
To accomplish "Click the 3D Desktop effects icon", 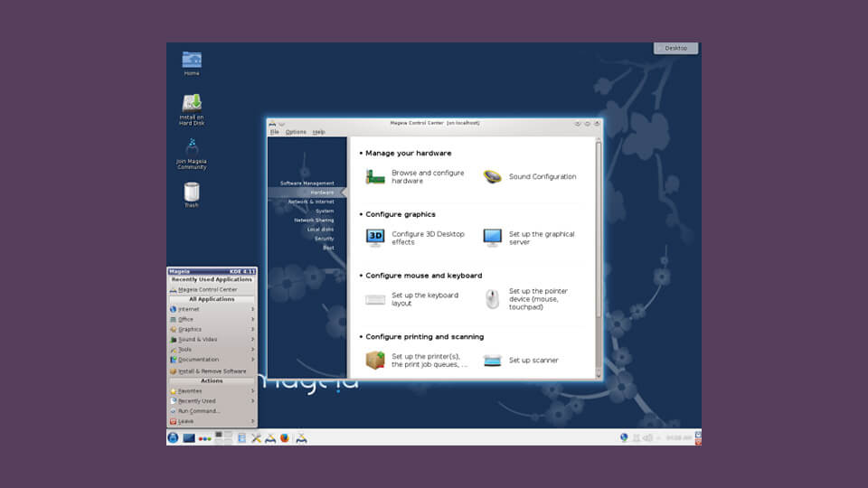I will point(374,238).
